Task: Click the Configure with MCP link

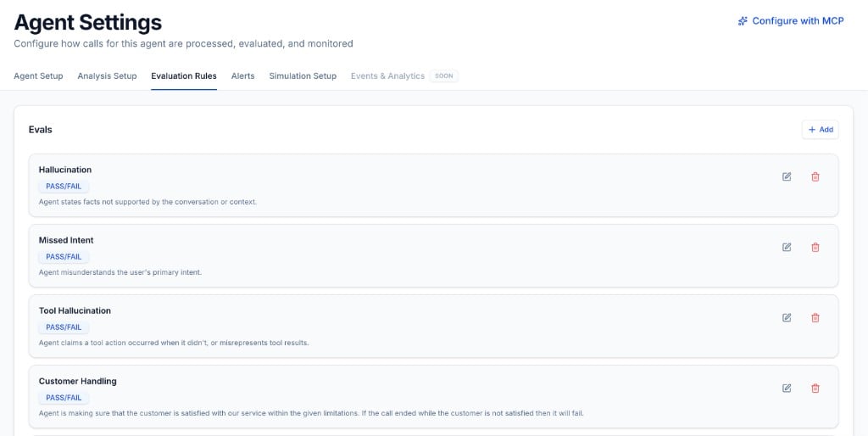Action: 791,21
